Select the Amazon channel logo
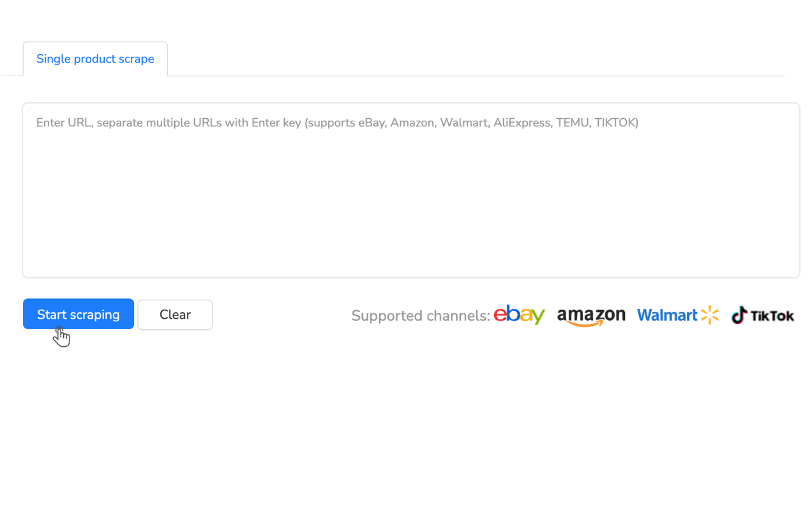This screenshot has height=511, width=812. 590,315
